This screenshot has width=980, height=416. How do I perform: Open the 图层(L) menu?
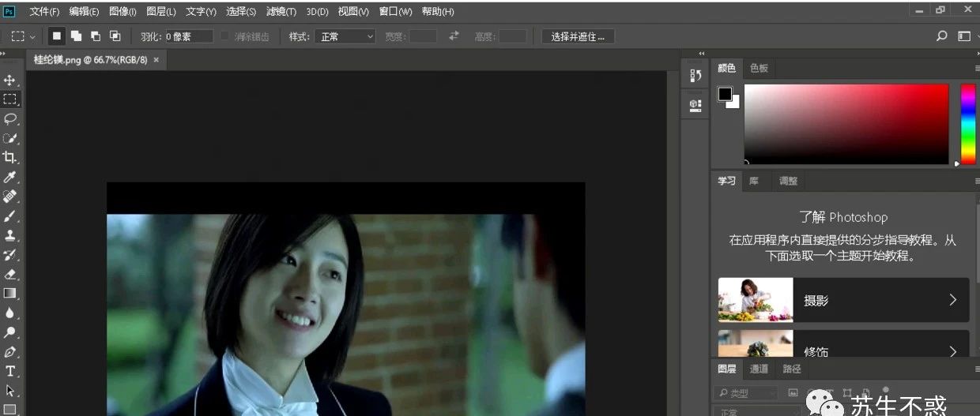[x=160, y=12]
